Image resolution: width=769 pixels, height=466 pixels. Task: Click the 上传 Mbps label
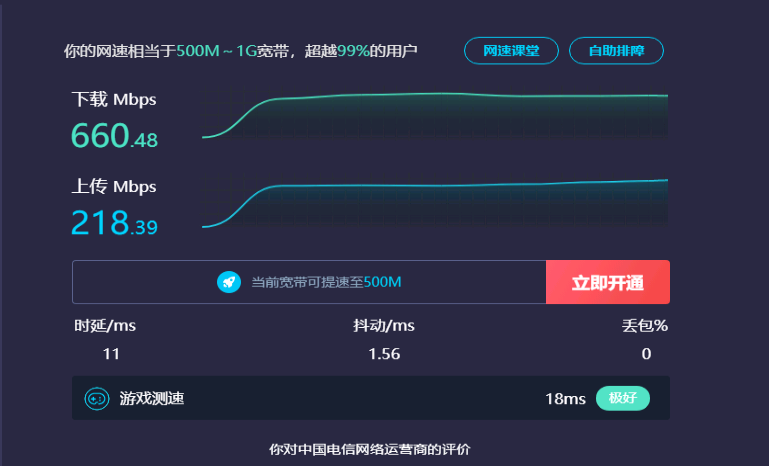114,186
